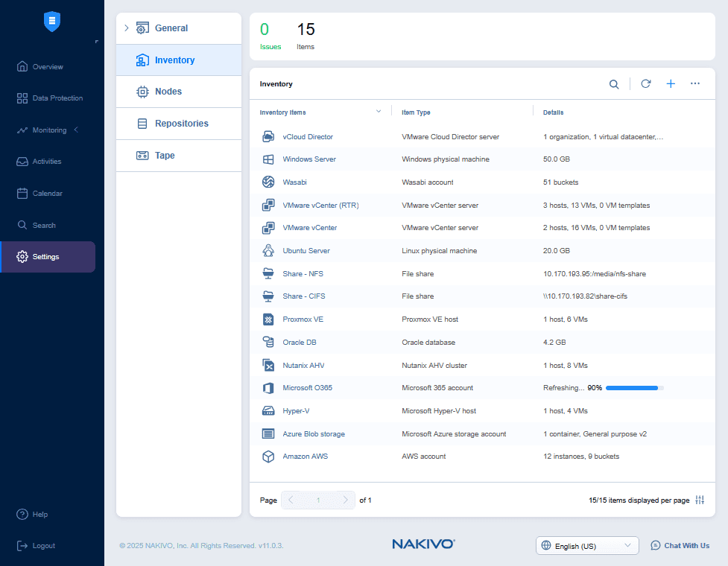Open the Inventory Items sort dropdown
Viewport: 728px width, 566px height.
[x=379, y=112]
